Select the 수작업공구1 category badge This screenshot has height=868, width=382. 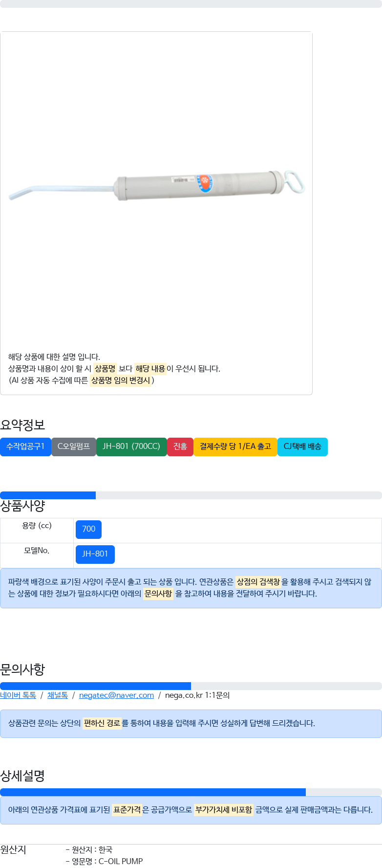[25, 446]
